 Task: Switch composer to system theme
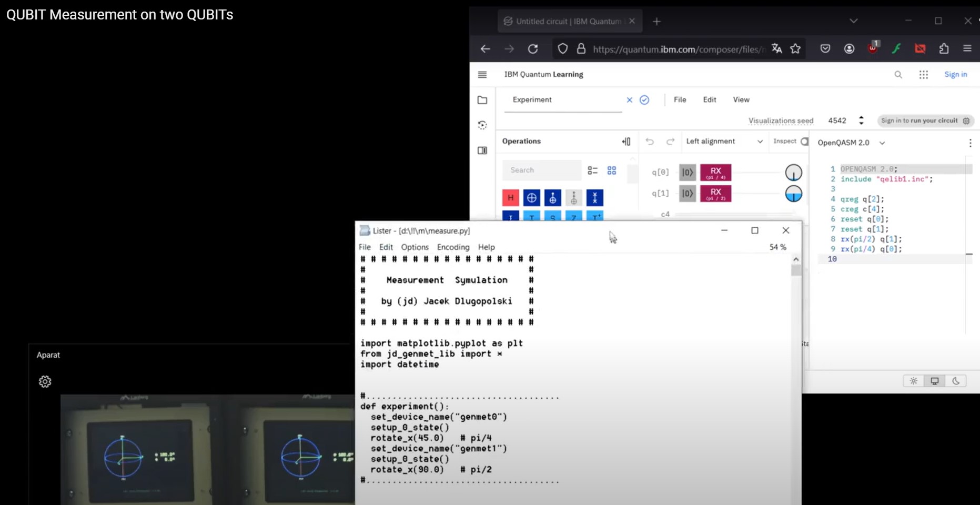coord(935,381)
